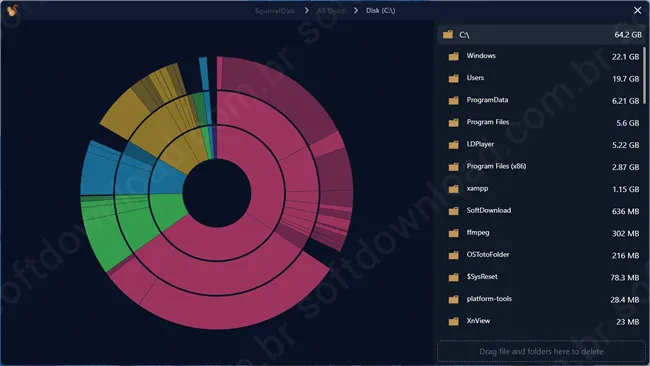Click the ffmpeg folder icon
650x366 pixels.
tap(454, 233)
